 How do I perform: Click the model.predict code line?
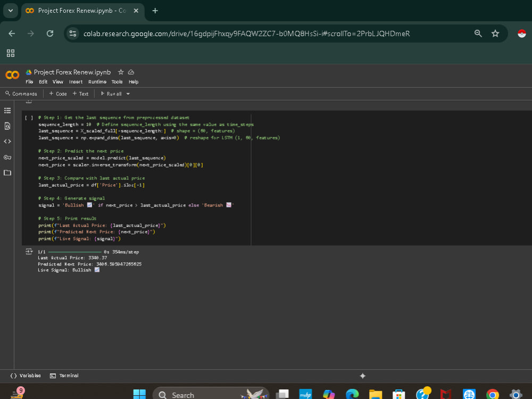102,158
